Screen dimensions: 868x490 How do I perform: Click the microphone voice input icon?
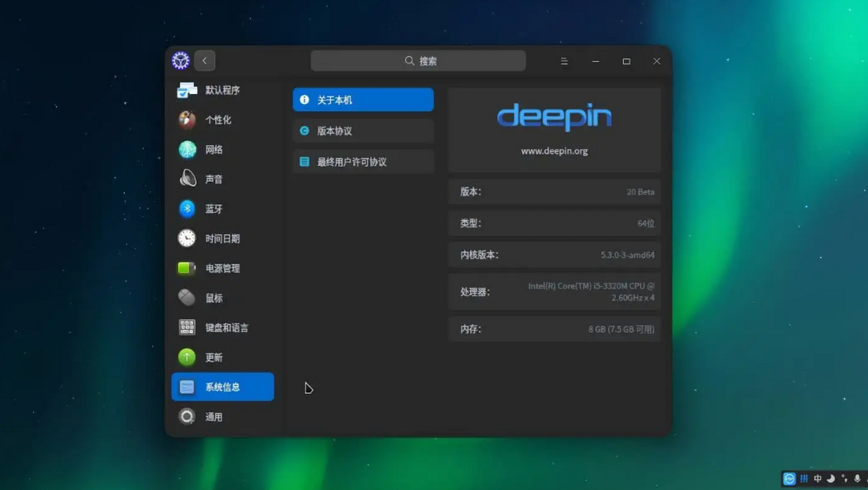(x=857, y=479)
